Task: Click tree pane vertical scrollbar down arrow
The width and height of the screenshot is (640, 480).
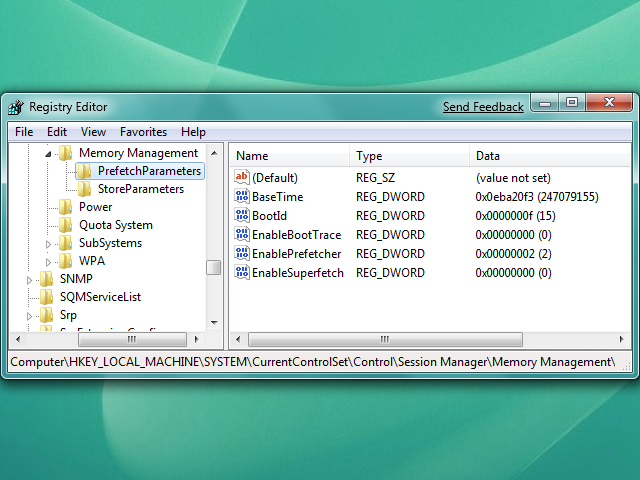Action: tap(214, 322)
